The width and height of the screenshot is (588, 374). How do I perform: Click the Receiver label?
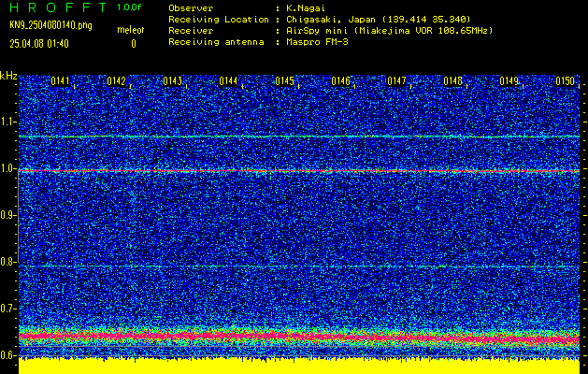[x=191, y=31]
